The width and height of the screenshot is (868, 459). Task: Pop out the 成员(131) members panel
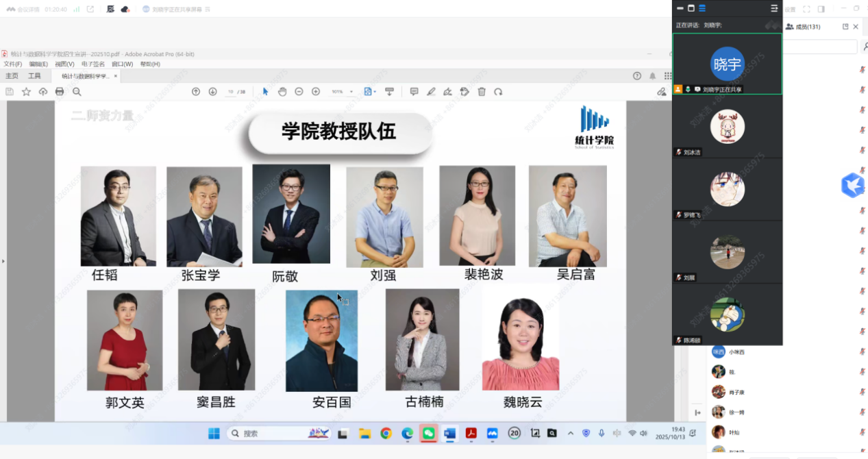[845, 27]
